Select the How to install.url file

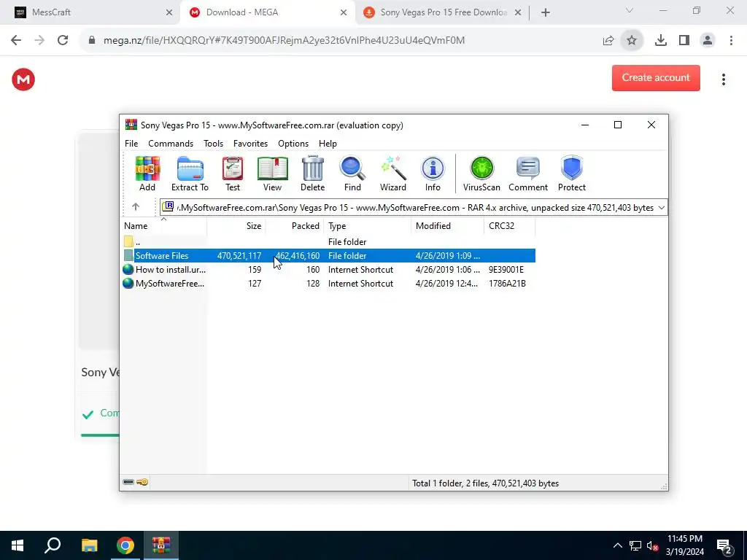[329, 270]
